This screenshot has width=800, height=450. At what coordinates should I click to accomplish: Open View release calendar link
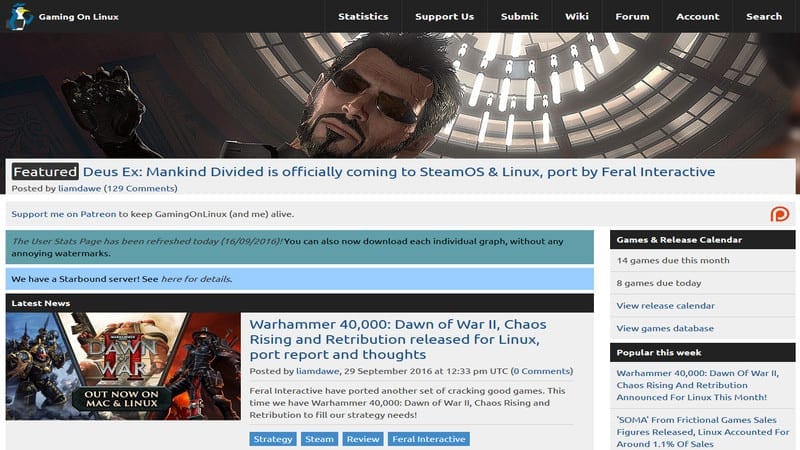click(665, 306)
